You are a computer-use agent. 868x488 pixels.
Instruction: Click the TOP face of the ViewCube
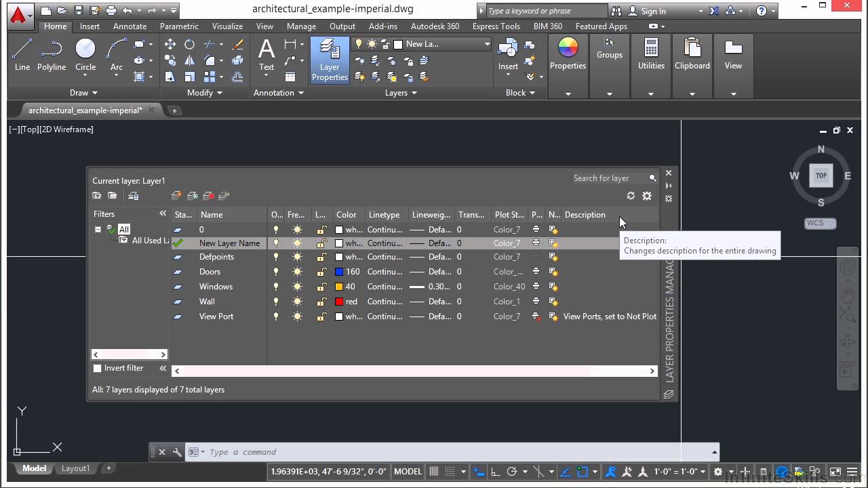tap(821, 176)
